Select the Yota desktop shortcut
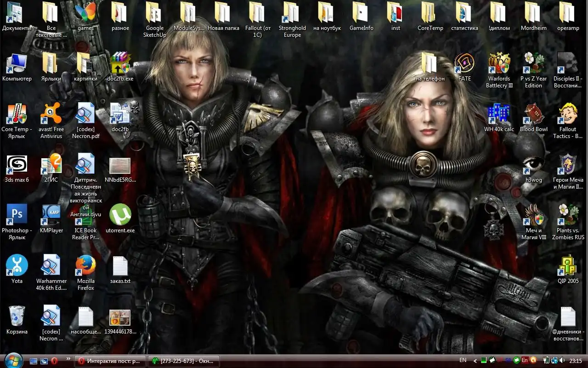This screenshot has width=588, height=368. [17, 266]
